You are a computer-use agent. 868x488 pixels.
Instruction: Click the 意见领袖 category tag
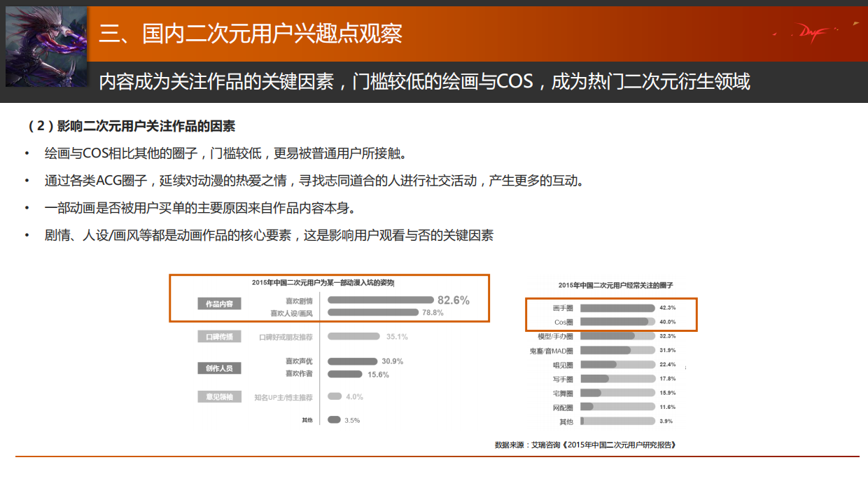(x=219, y=396)
